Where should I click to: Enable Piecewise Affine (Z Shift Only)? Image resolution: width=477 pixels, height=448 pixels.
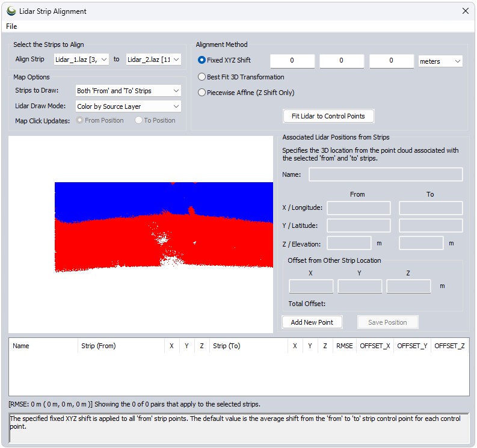tap(202, 93)
